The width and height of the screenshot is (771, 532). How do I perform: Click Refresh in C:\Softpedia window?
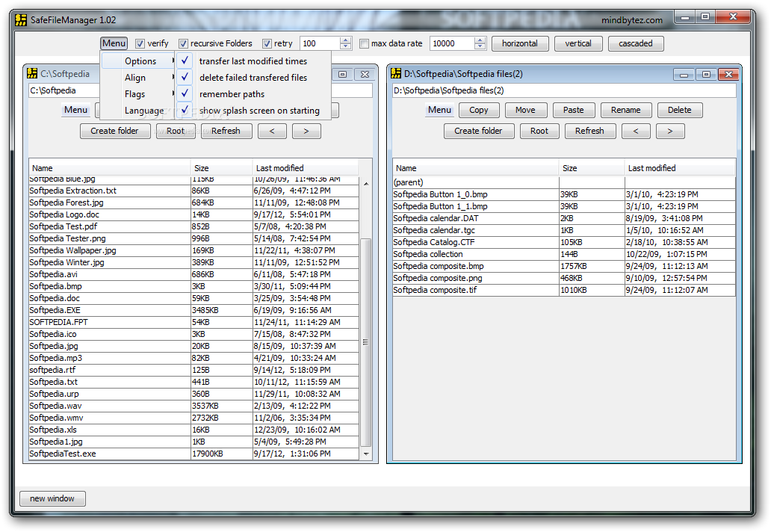pyautogui.click(x=226, y=131)
